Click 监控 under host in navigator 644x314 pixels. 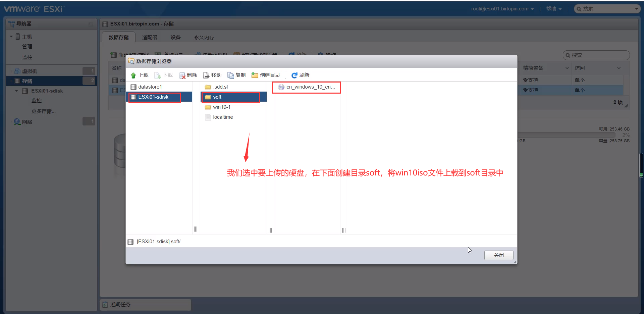click(27, 57)
